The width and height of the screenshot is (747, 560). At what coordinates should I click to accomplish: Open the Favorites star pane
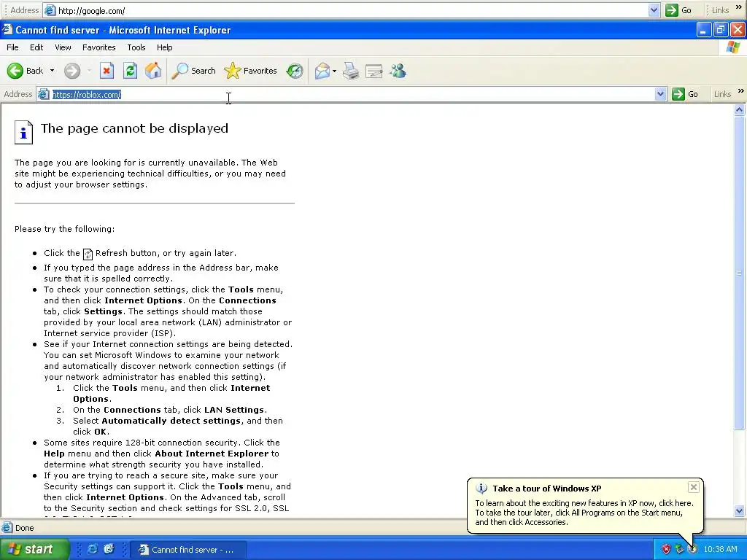tap(251, 71)
